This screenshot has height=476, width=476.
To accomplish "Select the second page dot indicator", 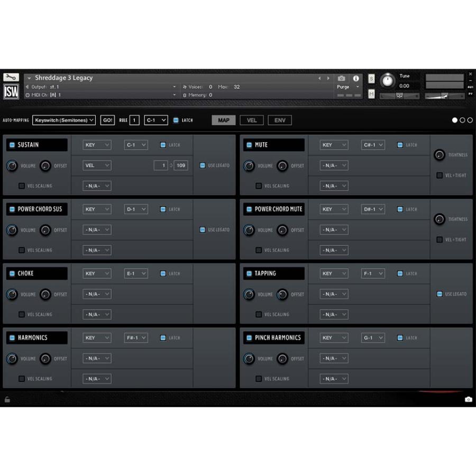I will click(x=462, y=120).
